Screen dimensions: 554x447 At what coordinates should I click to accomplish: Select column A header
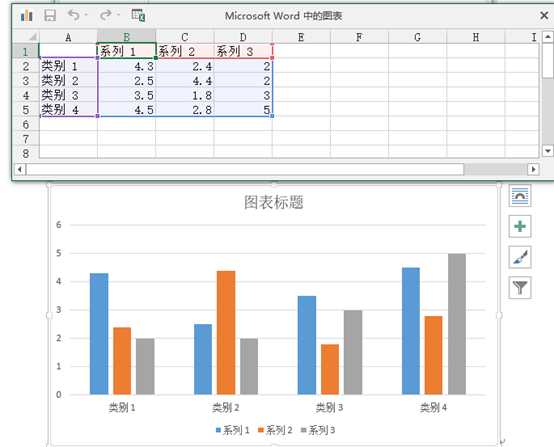pyautogui.click(x=68, y=37)
